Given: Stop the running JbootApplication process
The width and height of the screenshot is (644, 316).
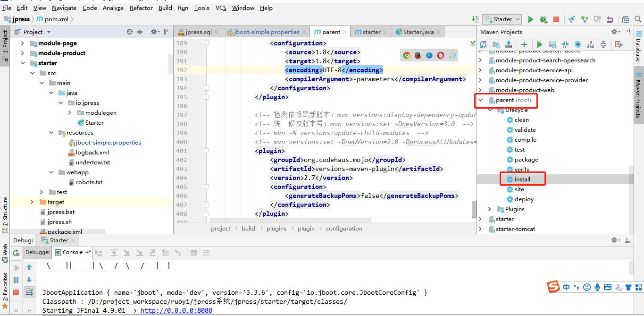Looking at the screenshot, I should [556, 19].
